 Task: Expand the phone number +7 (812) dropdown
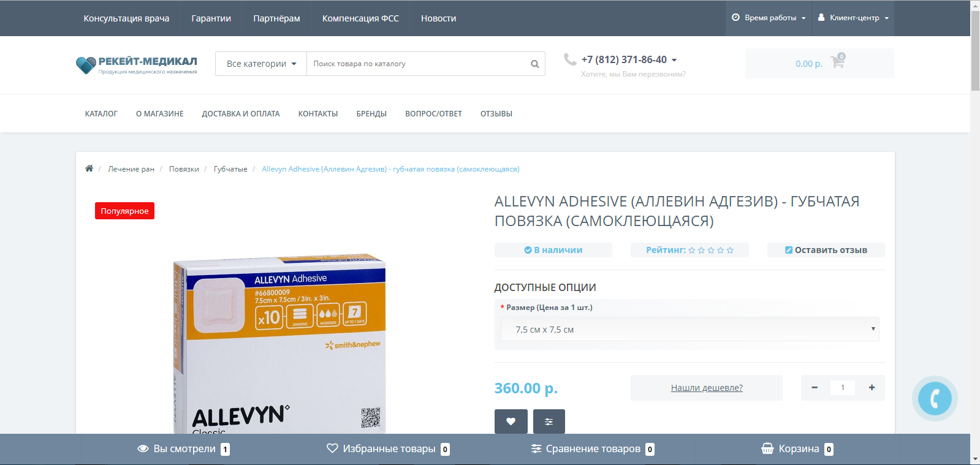tap(629, 59)
